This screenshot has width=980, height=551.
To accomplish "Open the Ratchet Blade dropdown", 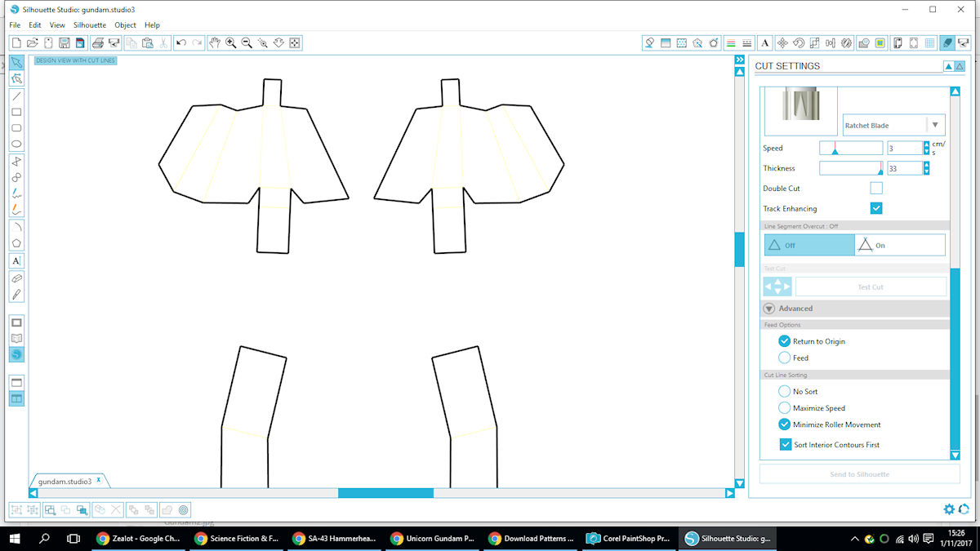I will [935, 125].
